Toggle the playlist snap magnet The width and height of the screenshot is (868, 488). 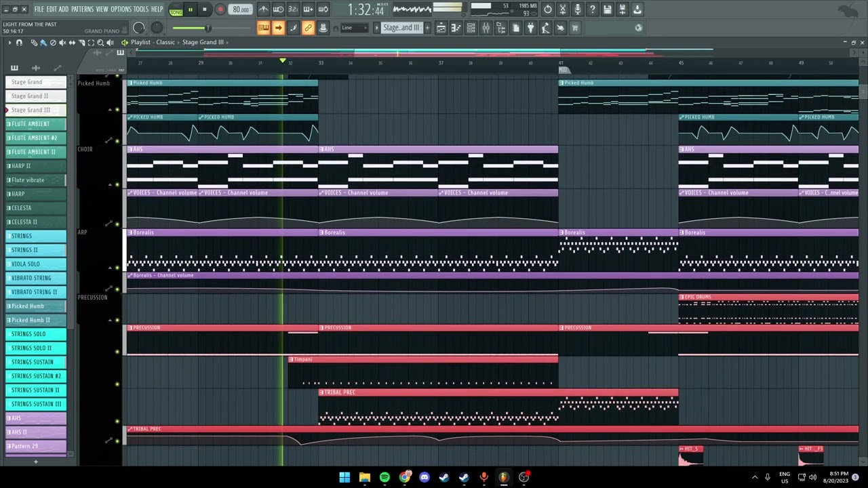coord(19,43)
